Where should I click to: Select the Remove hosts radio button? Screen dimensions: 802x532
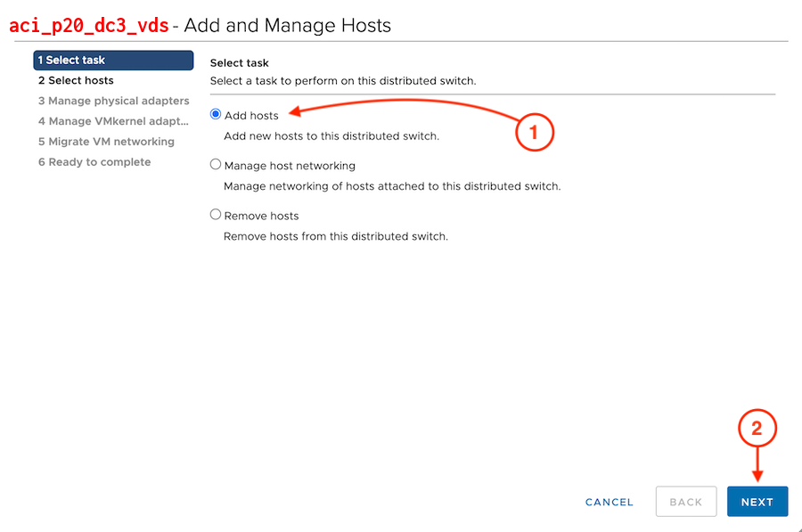(x=216, y=215)
